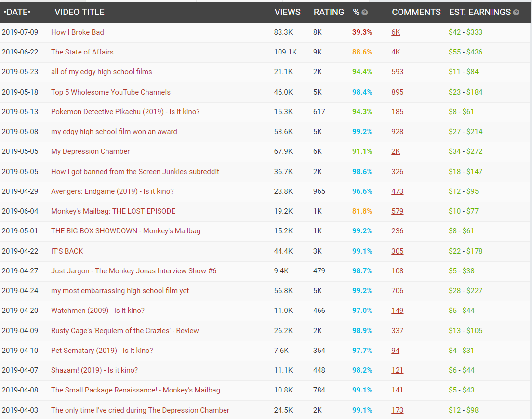The height and width of the screenshot is (419, 532).
Task: Open the 6K comments link for How I Broke Bad
Action: 396,32
